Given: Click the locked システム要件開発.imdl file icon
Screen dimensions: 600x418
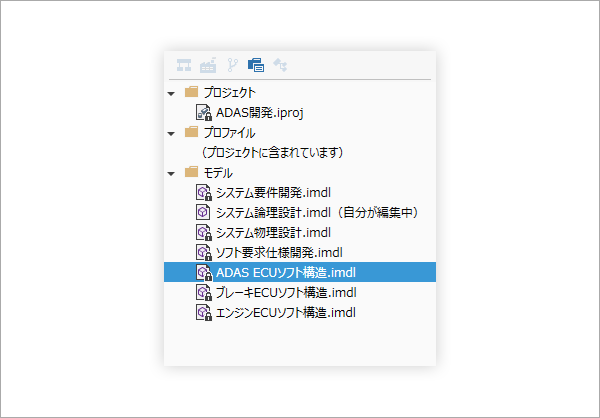Looking at the screenshot, I should coord(204,193).
